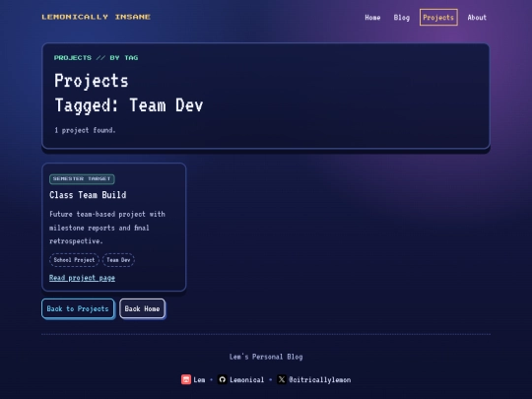Open the About nav item

pos(477,18)
